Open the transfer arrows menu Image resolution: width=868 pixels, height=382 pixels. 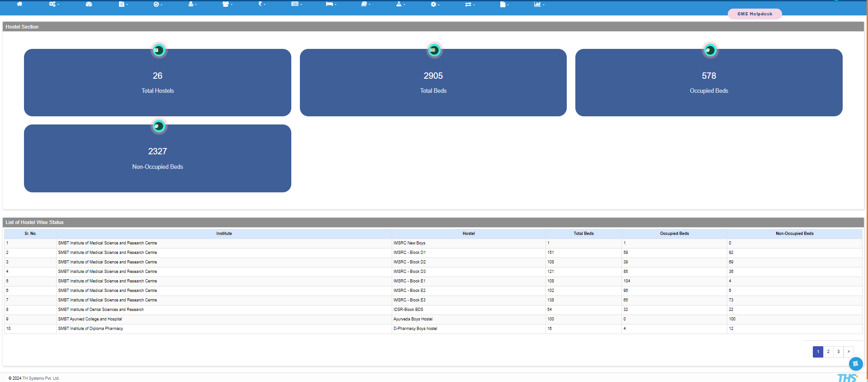click(470, 4)
